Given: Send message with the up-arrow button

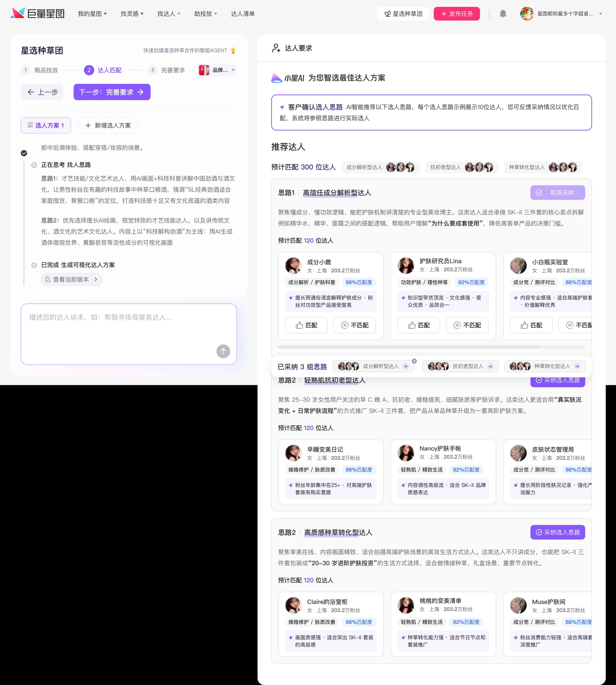Looking at the screenshot, I should (223, 351).
